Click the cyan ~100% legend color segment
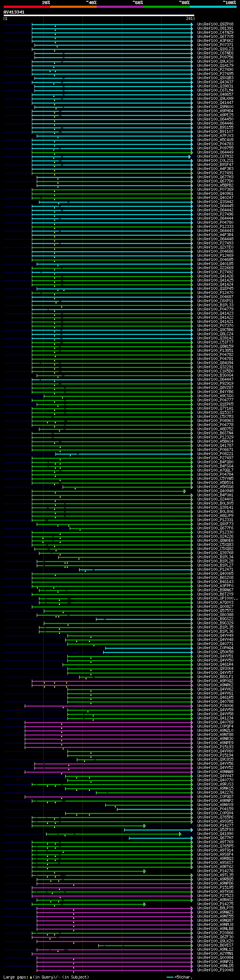 pos(213,7)
